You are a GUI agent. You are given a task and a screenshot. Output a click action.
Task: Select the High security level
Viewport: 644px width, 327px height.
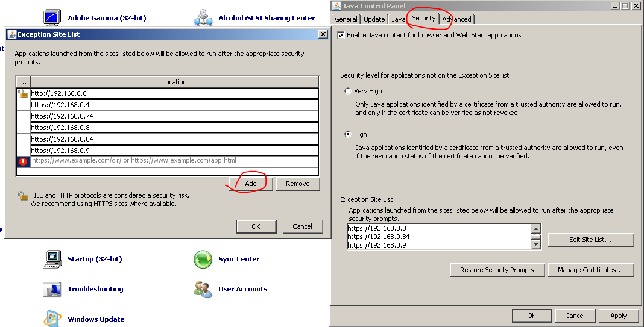(x=347, y=134)
